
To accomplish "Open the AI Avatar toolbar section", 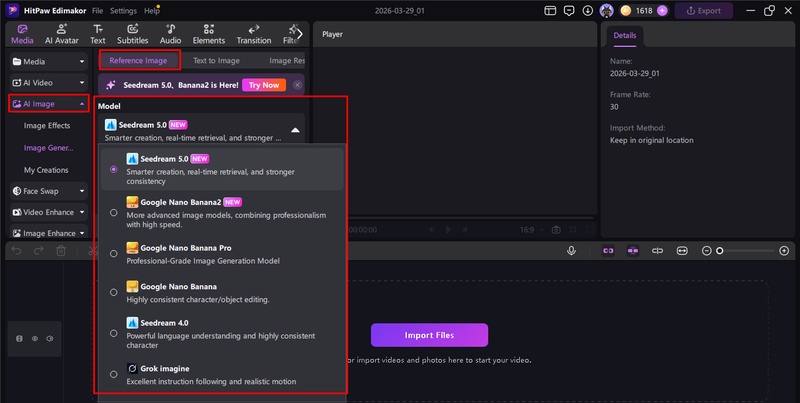I will tap(62, 34).
